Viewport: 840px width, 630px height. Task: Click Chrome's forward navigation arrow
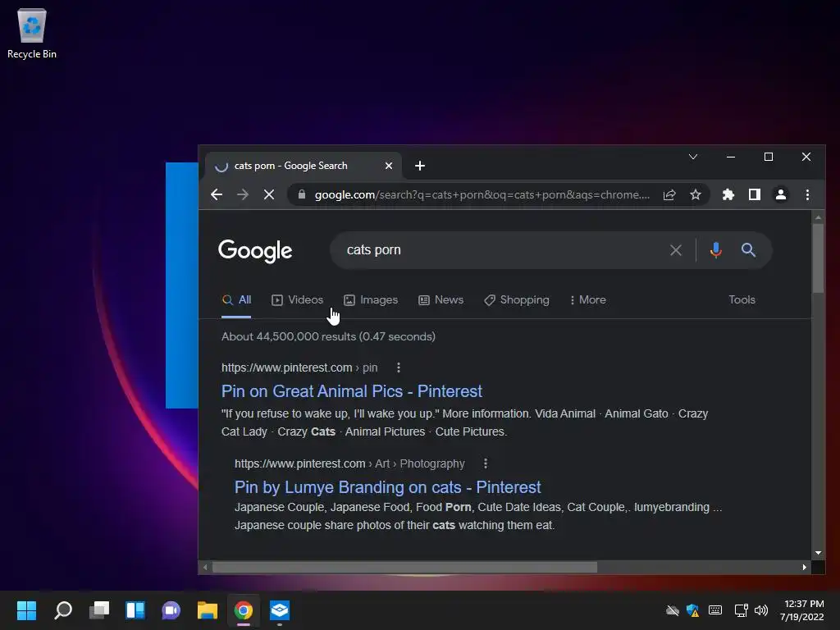click(243, 194)
